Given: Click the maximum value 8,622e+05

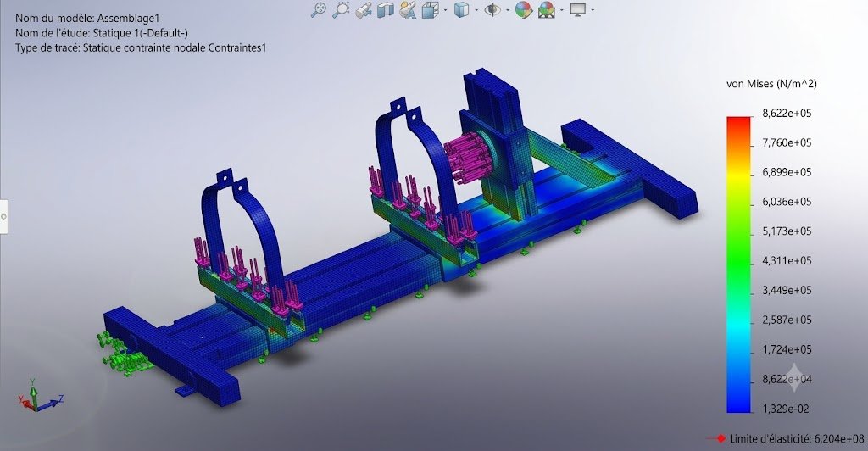Looking at the screenshot, I should pyautogui.click(x=787, y=114).
